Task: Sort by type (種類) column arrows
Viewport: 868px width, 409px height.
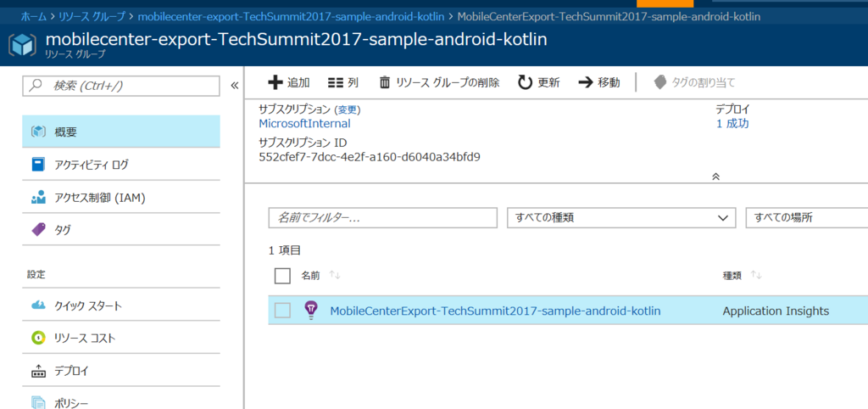Action: (x=756, y=275)
